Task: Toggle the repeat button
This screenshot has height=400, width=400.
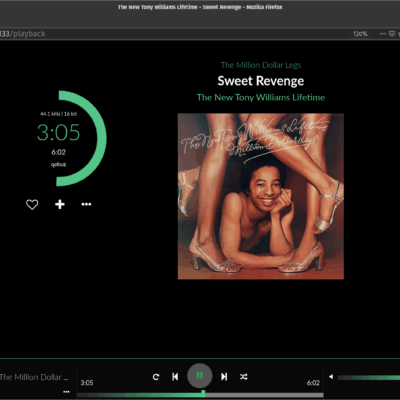Action: (156, 377)
